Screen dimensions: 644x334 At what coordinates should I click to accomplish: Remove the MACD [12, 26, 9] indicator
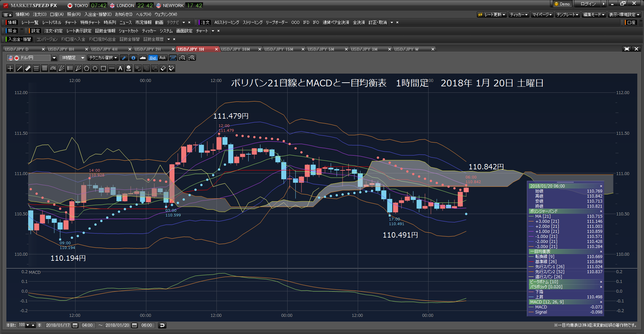[x=601, y=302]
